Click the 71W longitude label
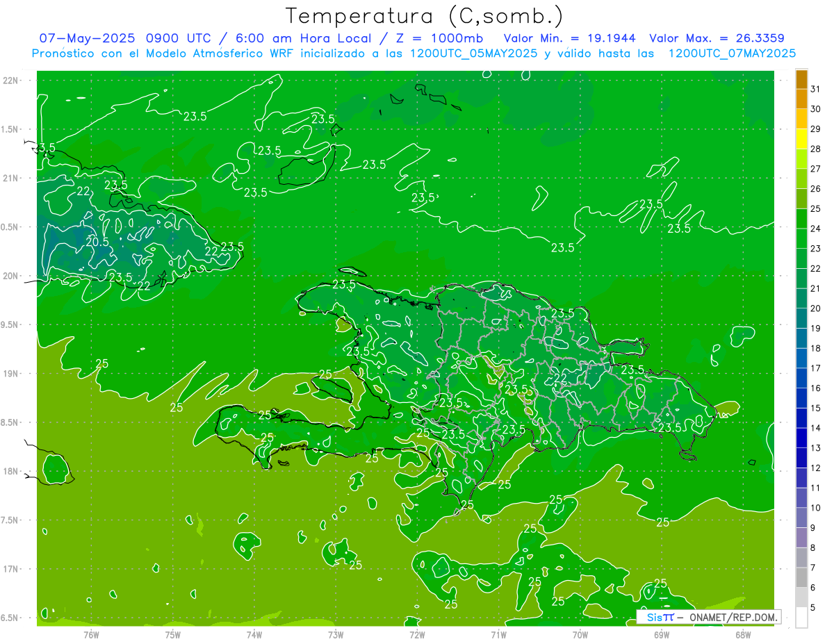 coord(498,634)
